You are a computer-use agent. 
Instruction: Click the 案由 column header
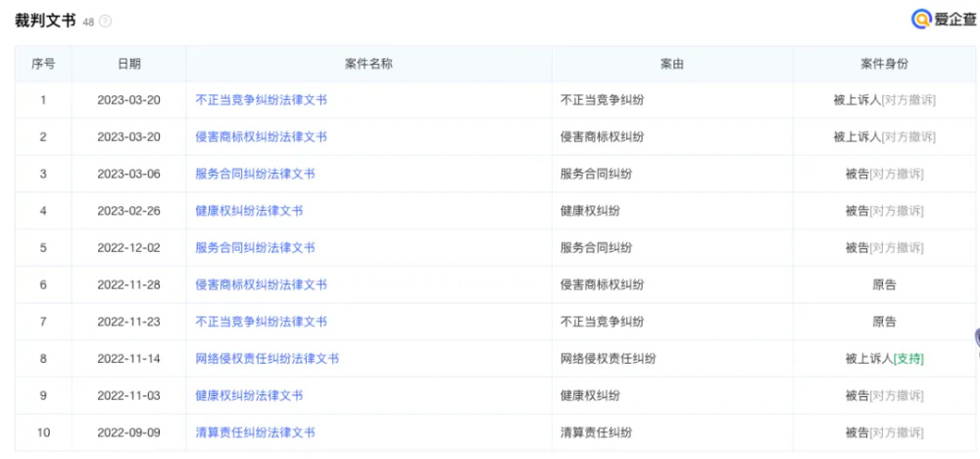[x=671, y=64]
